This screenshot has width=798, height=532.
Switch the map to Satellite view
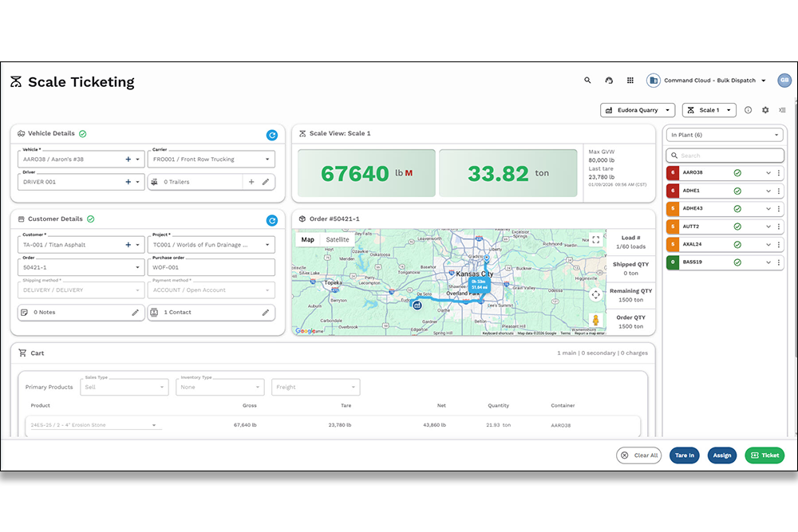pyautogui.click(x=338, y=238)
